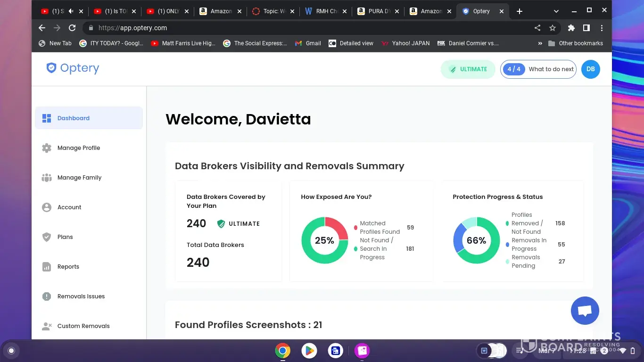Open the Files app on the shelf
The width and height of the screenshot is (644, 362).
(336, 351)
